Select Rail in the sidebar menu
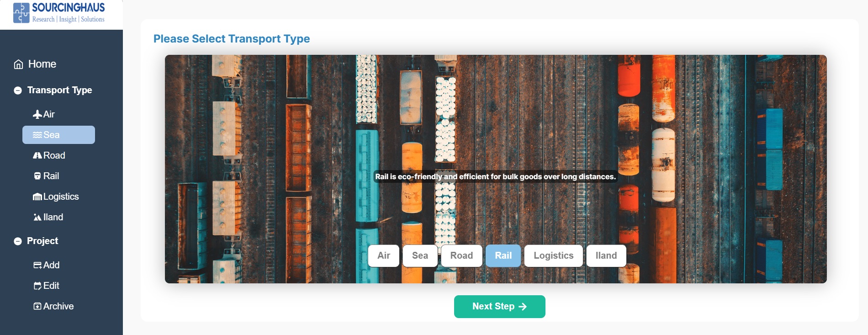This screenshot has width=868, height=335. [x=58, y=176]
